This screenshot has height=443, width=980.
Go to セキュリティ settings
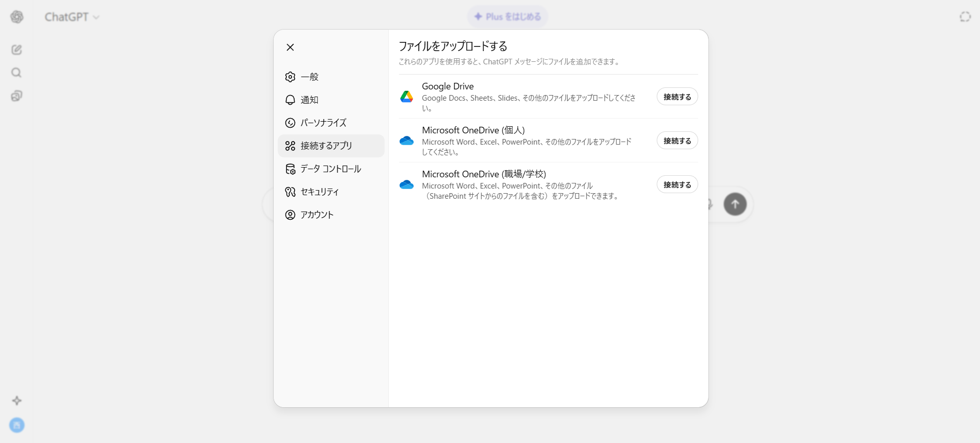point(319,192)
